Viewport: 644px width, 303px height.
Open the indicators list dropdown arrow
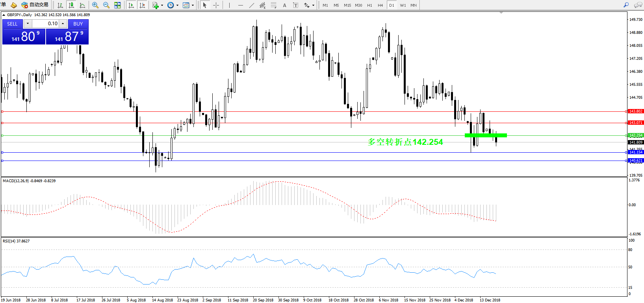click(x=162, y=6)
